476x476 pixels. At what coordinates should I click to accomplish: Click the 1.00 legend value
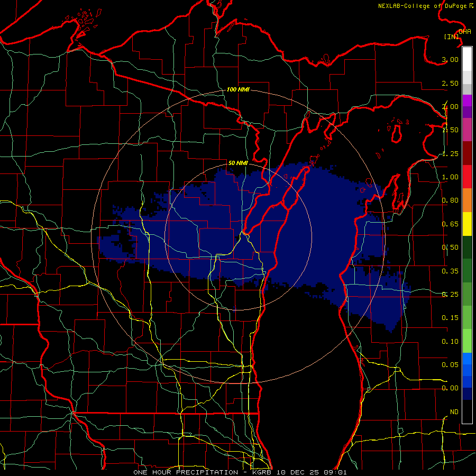tap(450, 177)
